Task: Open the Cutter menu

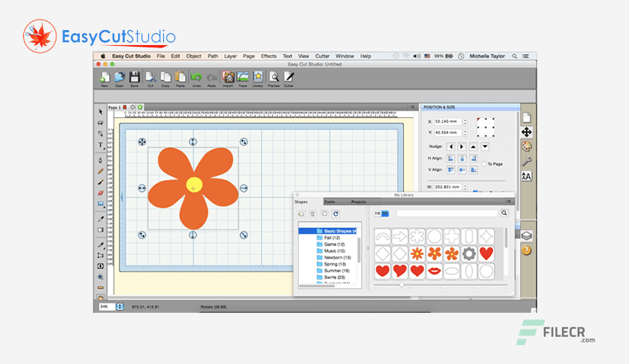Action: (322, 56)
